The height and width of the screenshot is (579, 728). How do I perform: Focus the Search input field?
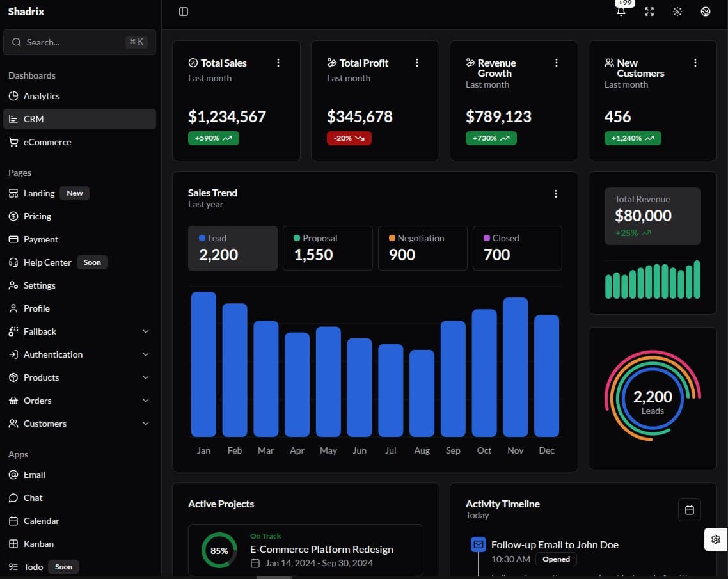point(79,42)
